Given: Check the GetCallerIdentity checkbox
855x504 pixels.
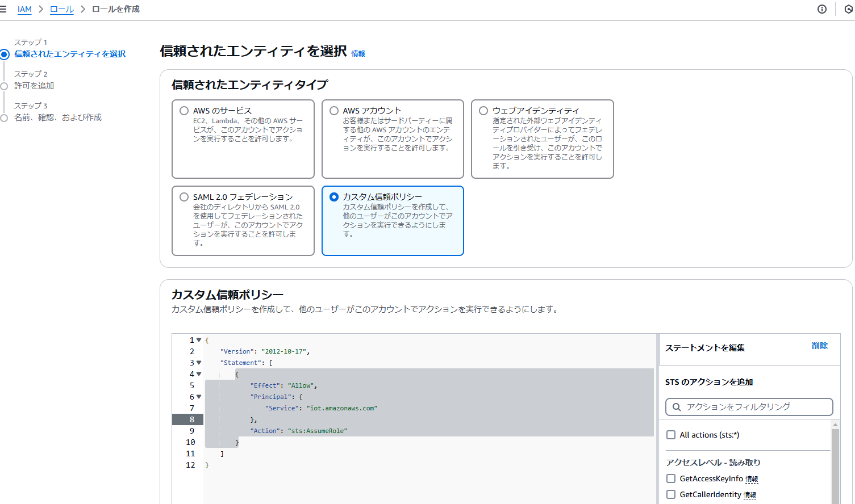Looking at the screenshot, I should point(671,494).
